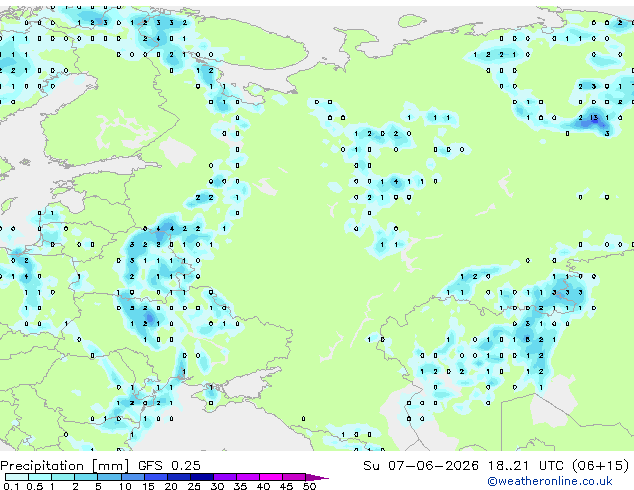Pick the 0.5–1 mm legend color swatch
Viewport: 634px width, 490px height.
pyautogui.click(x=40, y=477)
